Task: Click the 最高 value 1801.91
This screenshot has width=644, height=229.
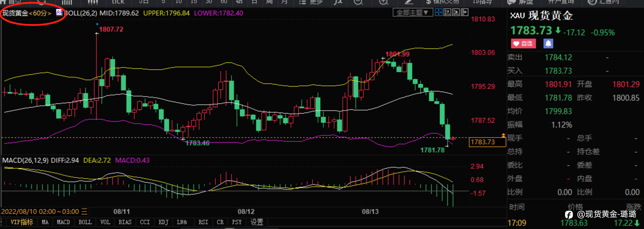Action: (558, 84)
